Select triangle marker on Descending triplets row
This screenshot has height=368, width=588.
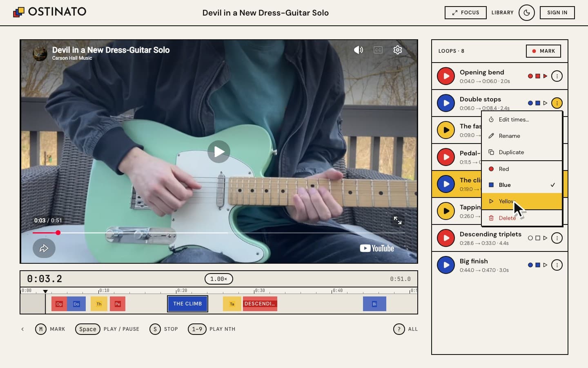[545, 238]
